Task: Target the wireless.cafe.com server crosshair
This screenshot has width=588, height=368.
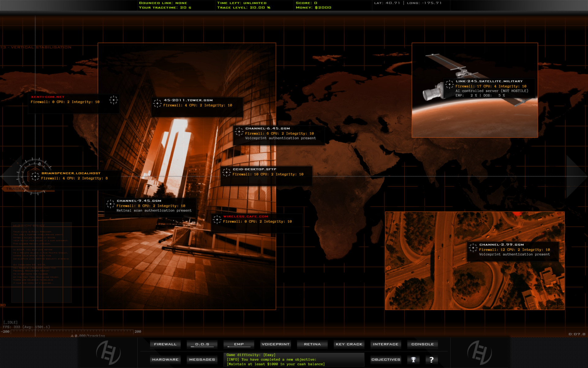Action: 218,219
